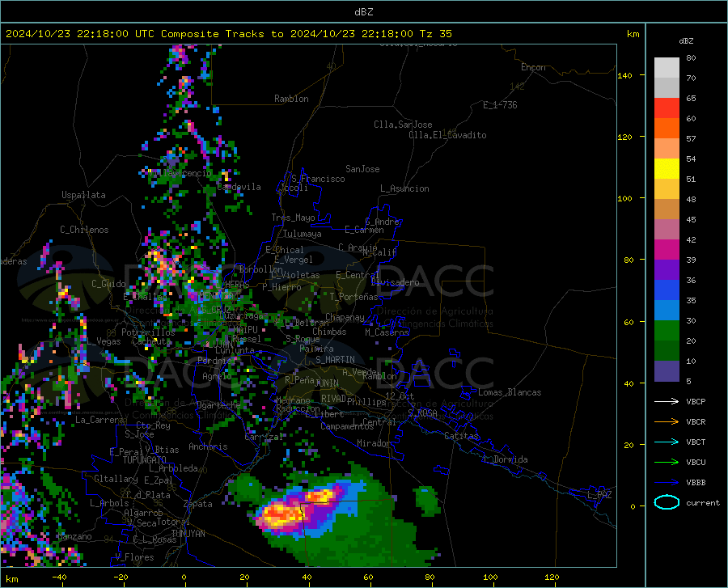Click the dBZ title at the top
728x588 pixels.
pos(363,12)
